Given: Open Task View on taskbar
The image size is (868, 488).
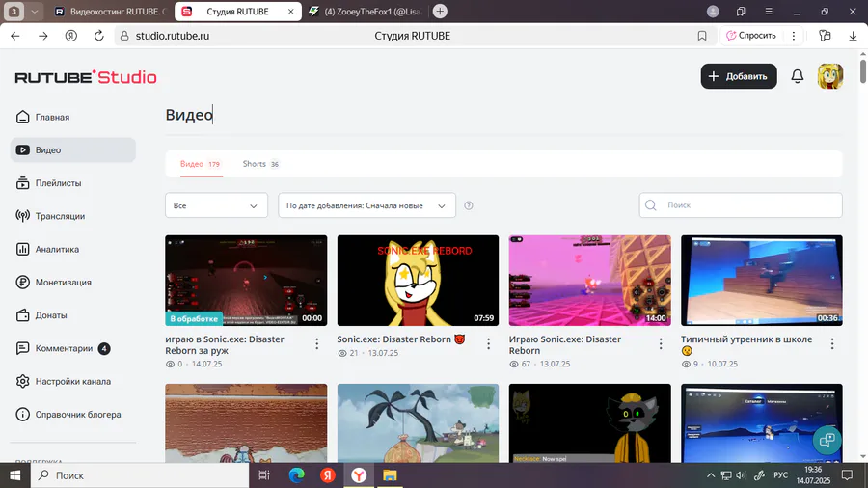Looking at the screenshot, I should tap(264, 475).
